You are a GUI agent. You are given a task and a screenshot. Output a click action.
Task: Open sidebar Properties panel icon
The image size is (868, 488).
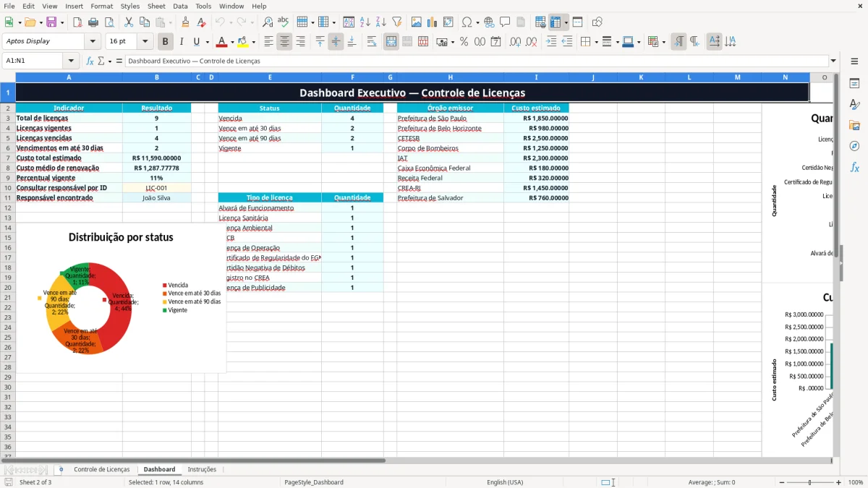coord(854,84)
